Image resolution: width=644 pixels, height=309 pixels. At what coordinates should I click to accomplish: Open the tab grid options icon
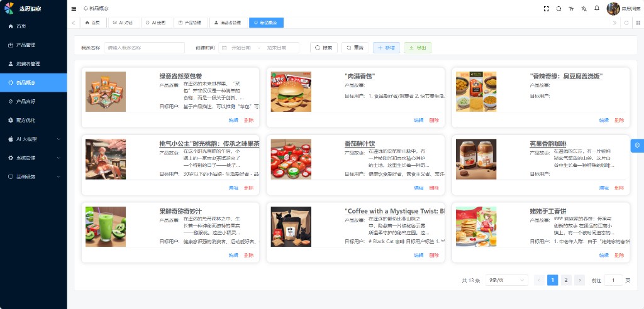638,23
